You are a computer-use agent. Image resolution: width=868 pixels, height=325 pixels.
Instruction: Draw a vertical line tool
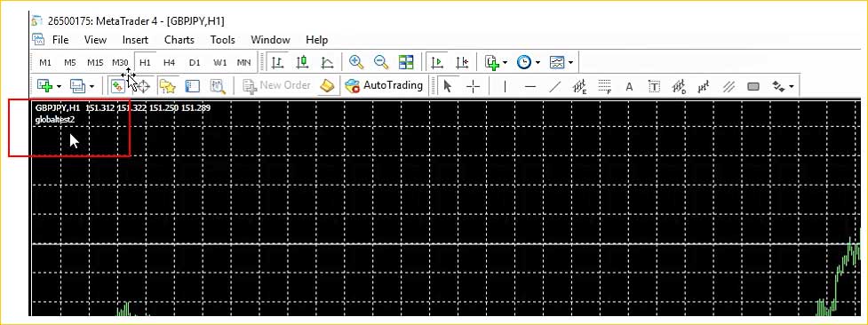(505, 86)
